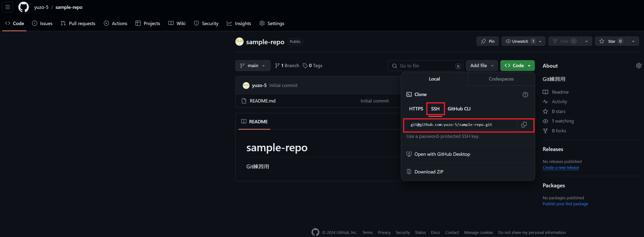The height and width of the screenshot is (237, 644).
Task: Open with GitHub Desktop
Action: 442,154
